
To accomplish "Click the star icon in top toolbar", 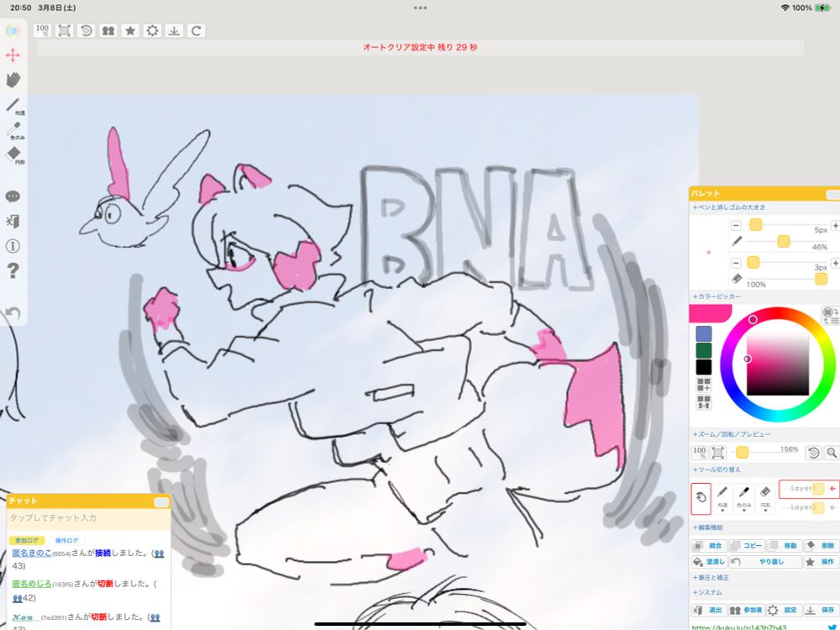I will 130,30.
